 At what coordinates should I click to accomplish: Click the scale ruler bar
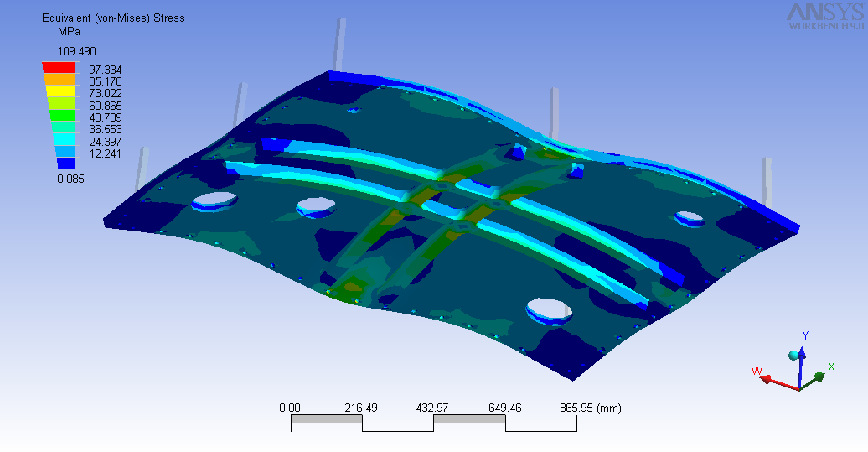434,423
